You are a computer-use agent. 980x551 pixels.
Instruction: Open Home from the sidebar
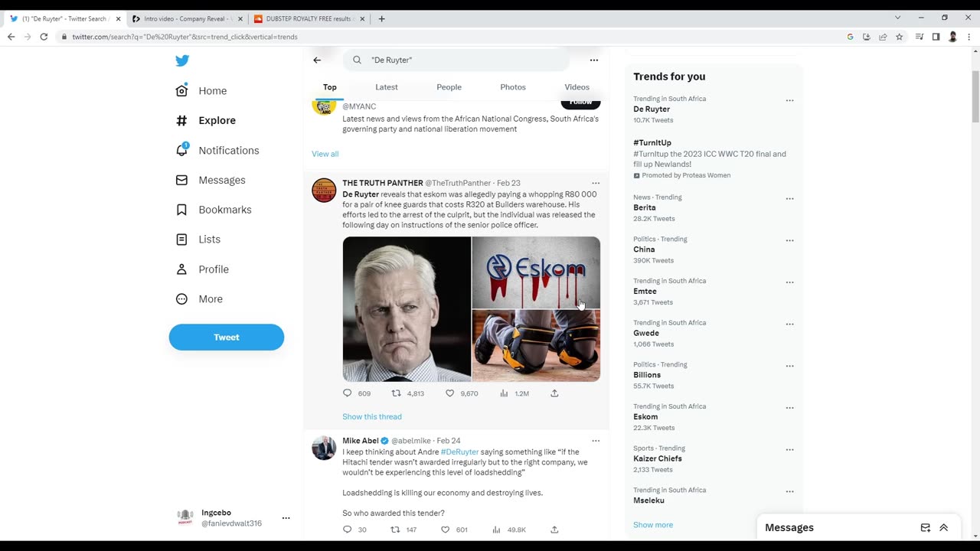click(201, 90)
